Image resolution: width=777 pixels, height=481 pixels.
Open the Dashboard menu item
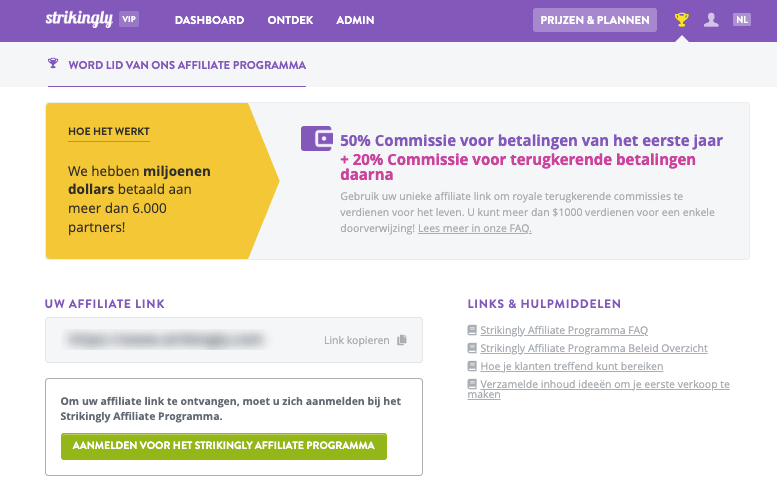click(209, 20)
